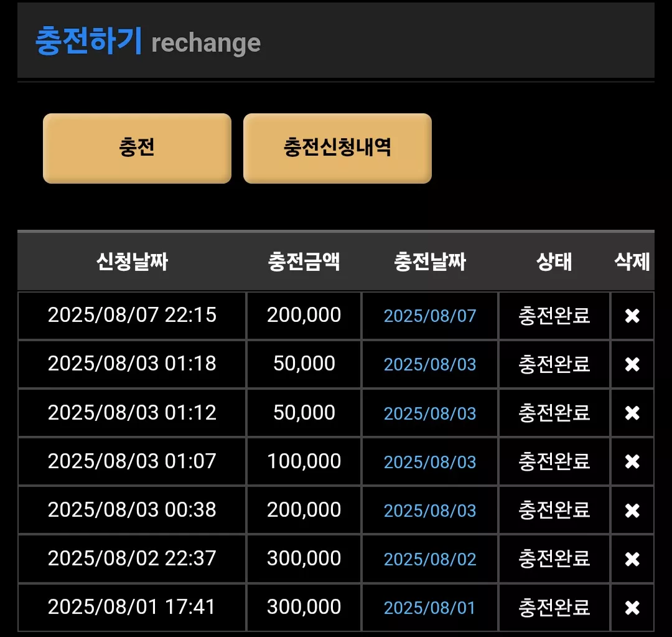Click 충전완료 status for 2025/08/07 row

tap(554, 316)
